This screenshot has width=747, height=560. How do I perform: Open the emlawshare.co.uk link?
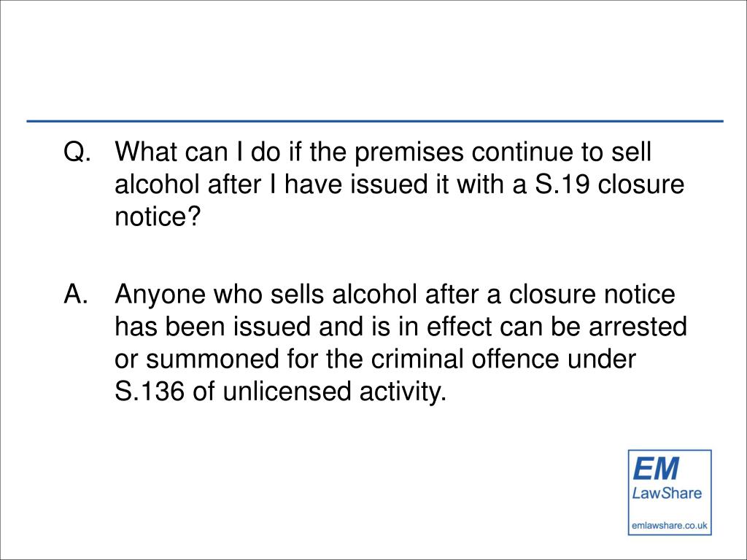670,526
